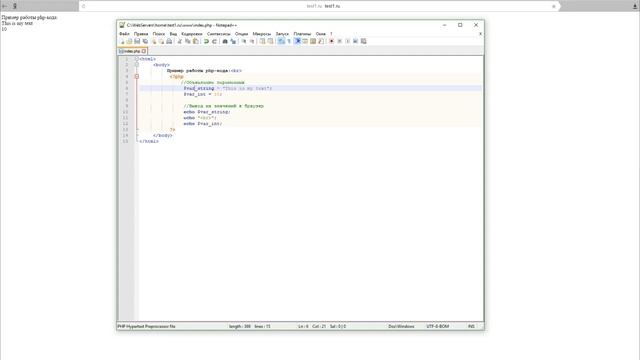Click the small x at right of the menu bar
The height and width of the screenshot is (360, 640).
(480, 34)
